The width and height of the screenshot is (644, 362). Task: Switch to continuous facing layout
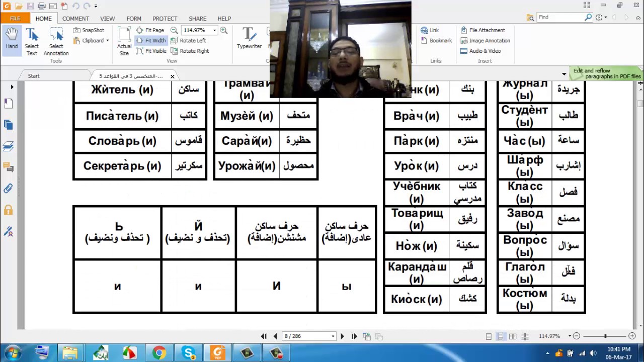(x=525, y=336)
